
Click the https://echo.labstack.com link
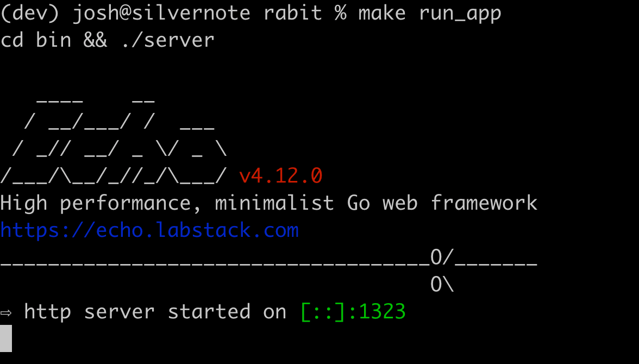click(149, 231)
